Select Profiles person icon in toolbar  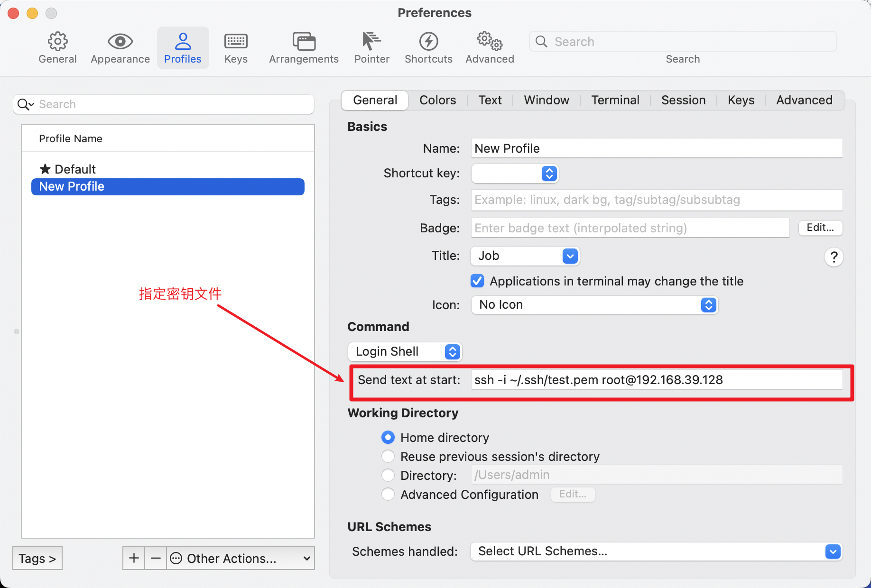[x=183, y=42]
